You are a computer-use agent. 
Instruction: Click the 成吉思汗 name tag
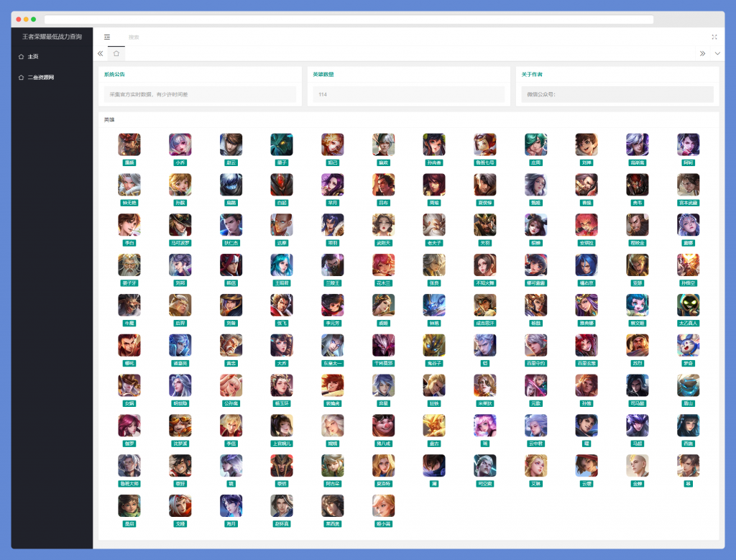click(x=485, y=323)
